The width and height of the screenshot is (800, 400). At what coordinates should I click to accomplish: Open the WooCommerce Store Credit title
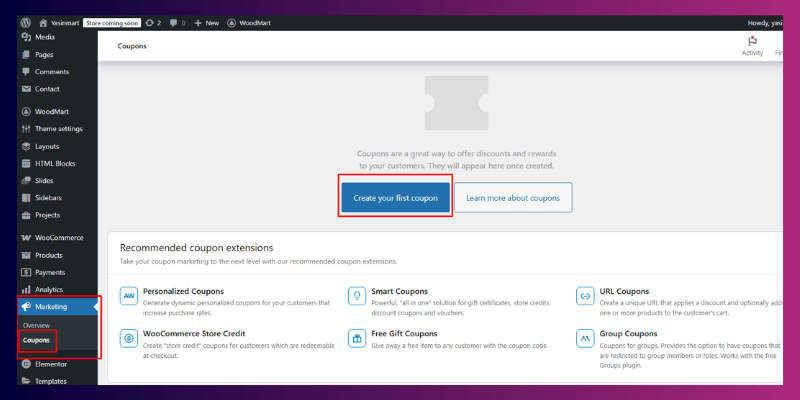pos(194,334)
